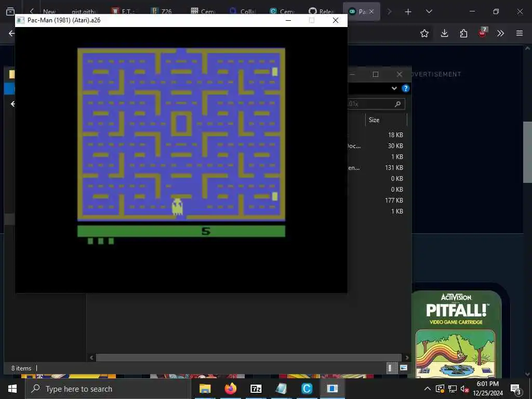Open the Firefox downloads panel
The width and height of the screenshot is (532, 399).
pyautogui.click(x=445, y=33)
